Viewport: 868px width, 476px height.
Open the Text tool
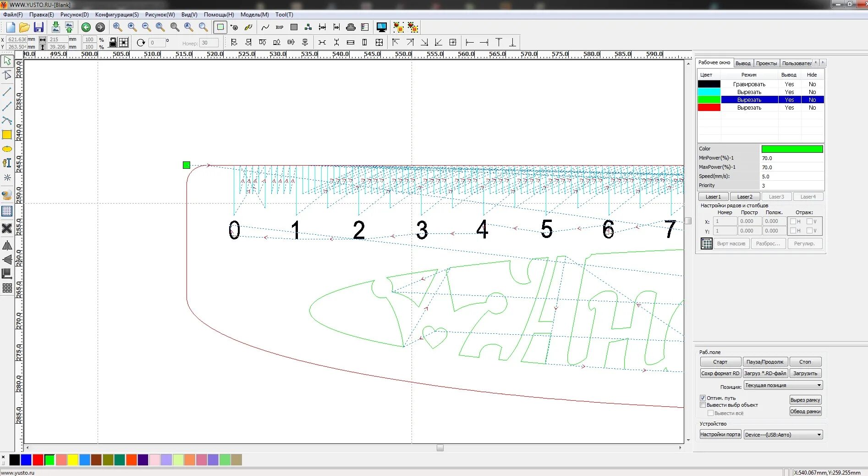pos(7,163)
